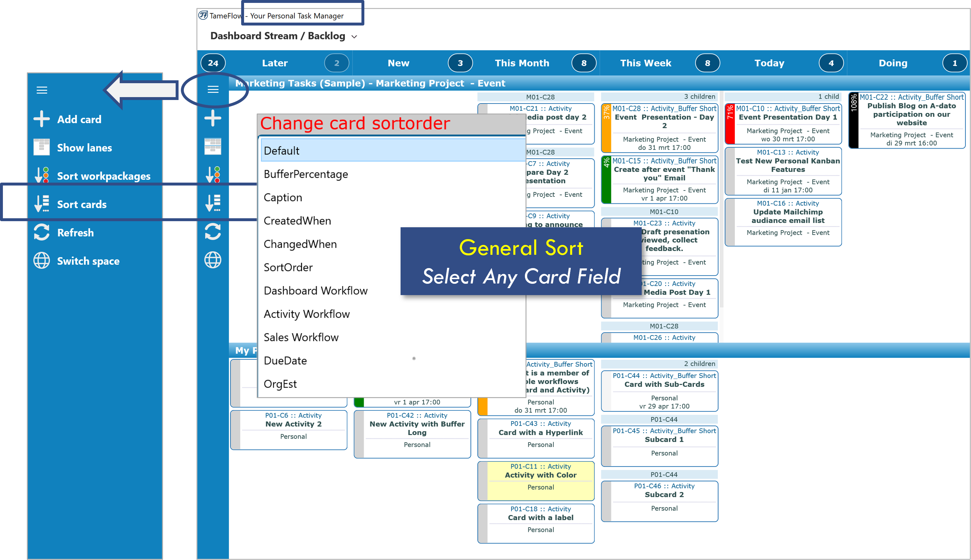Click the Refresh label in sidebar
The height and width of the screenshot is (560, 971).
(75, 233)
